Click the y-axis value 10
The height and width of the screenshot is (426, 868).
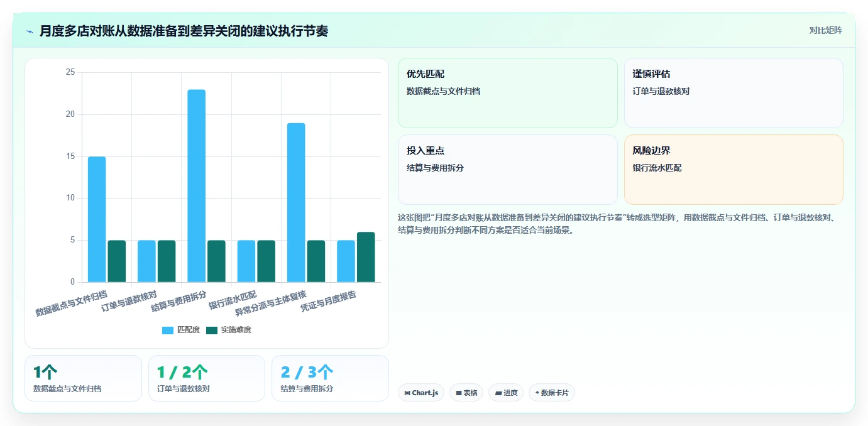(70, 198)
